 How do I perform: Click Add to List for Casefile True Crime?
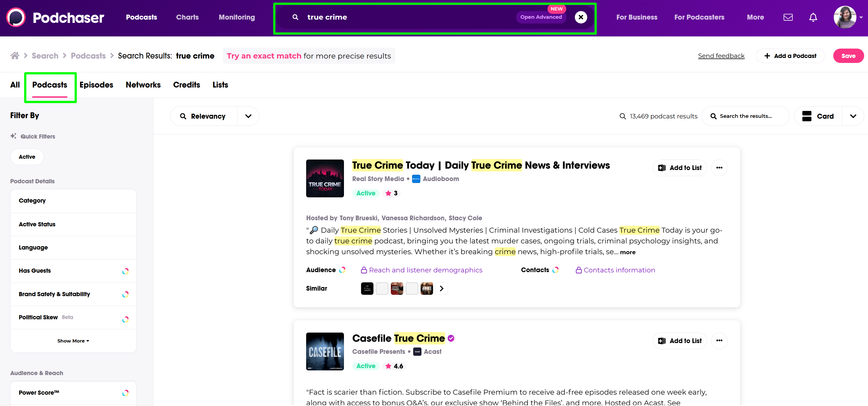[x=679, y=341]
